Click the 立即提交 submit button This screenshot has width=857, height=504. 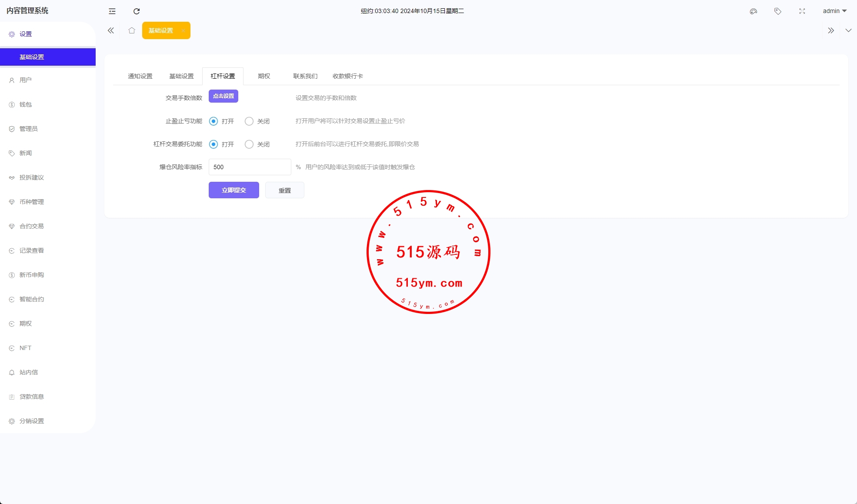coord(234,190)
